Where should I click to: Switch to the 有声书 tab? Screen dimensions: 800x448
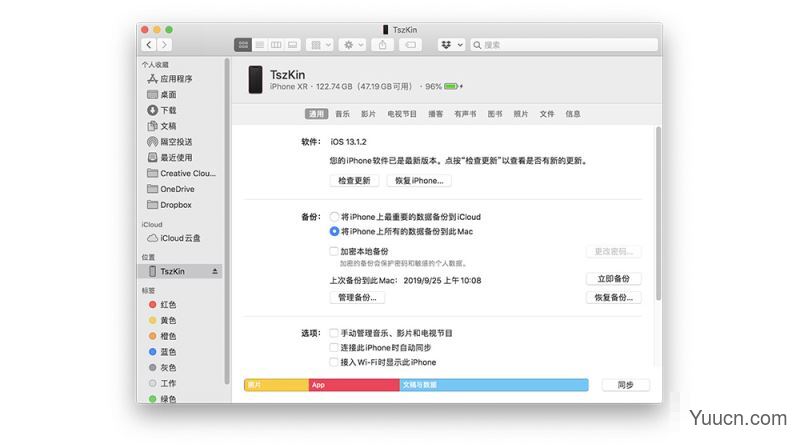[x=465, y=114]
